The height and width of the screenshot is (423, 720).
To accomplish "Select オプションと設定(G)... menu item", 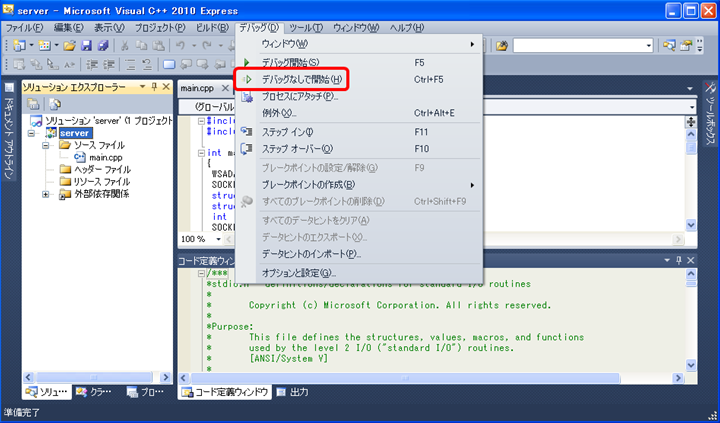I will click(299, 273).
